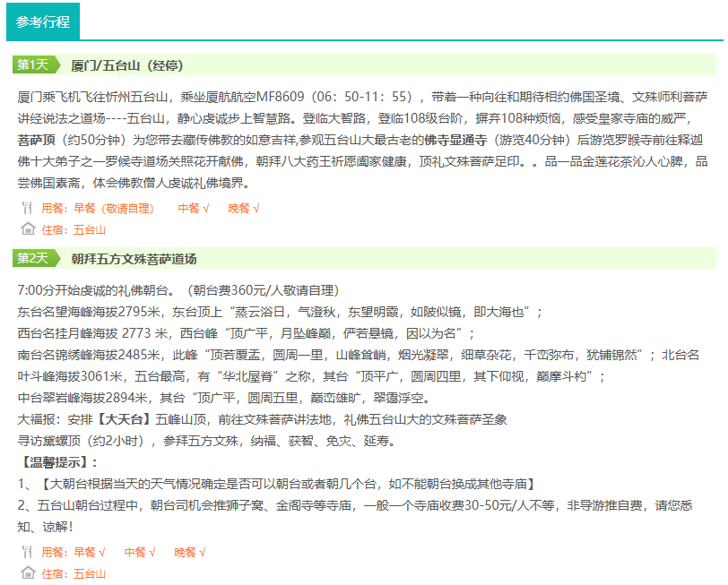
Task: Click the bold 菩萨顶 text
Action: coord(36,140)
